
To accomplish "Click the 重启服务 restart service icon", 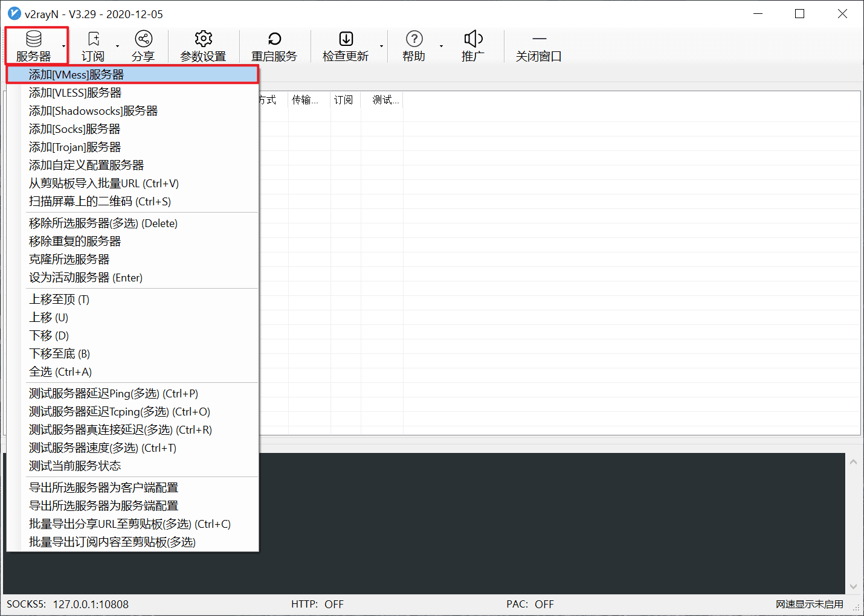I will point(274,39).
